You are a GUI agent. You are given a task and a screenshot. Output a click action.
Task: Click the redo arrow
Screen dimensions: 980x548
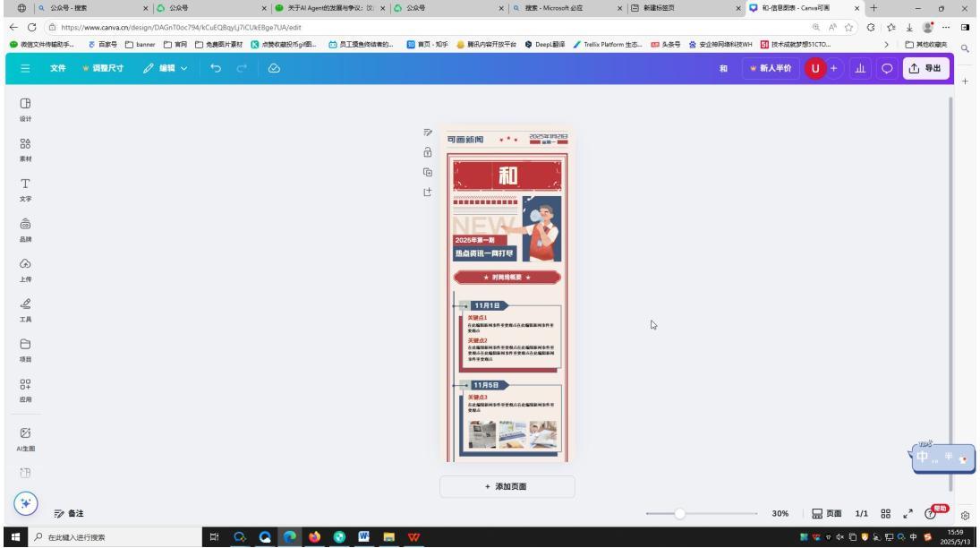(242, 68)
